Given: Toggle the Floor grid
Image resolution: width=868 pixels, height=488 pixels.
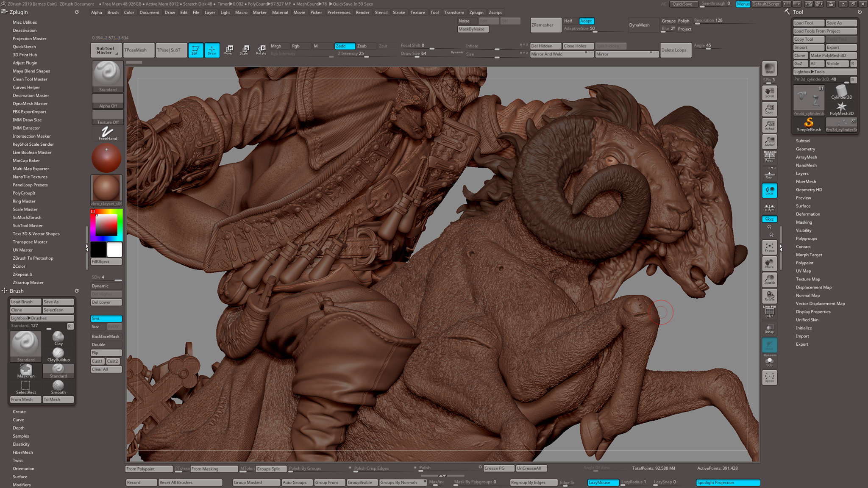Looking at the screenshot, I should coord(769,174).
